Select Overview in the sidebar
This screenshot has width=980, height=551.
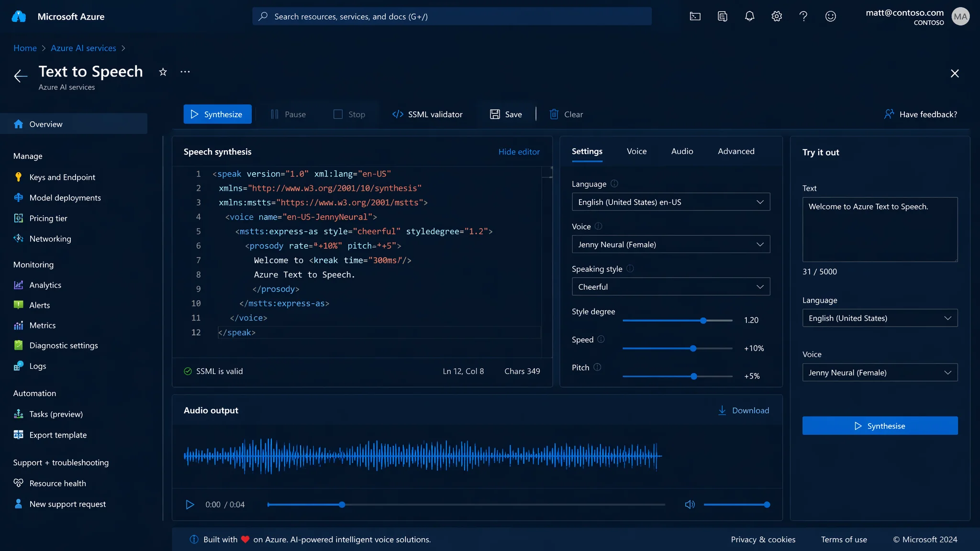[74, 124]
